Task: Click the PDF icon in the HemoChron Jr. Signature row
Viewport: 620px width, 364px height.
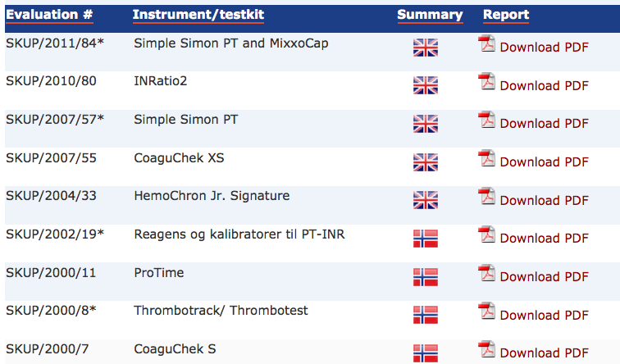Action: click(x=487, y=196)
